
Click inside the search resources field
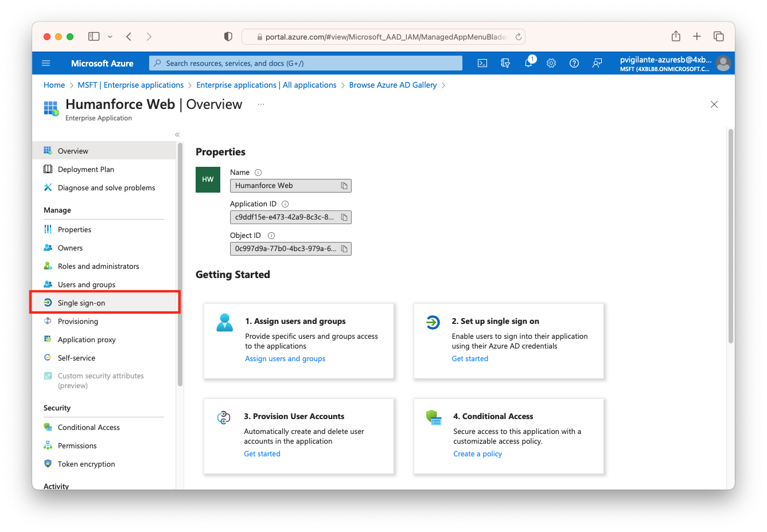304,63
